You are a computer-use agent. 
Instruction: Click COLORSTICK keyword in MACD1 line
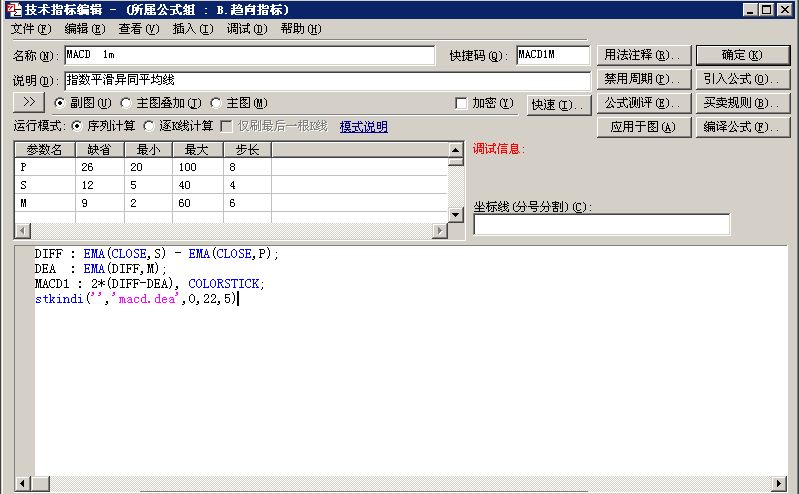(226, 283)
